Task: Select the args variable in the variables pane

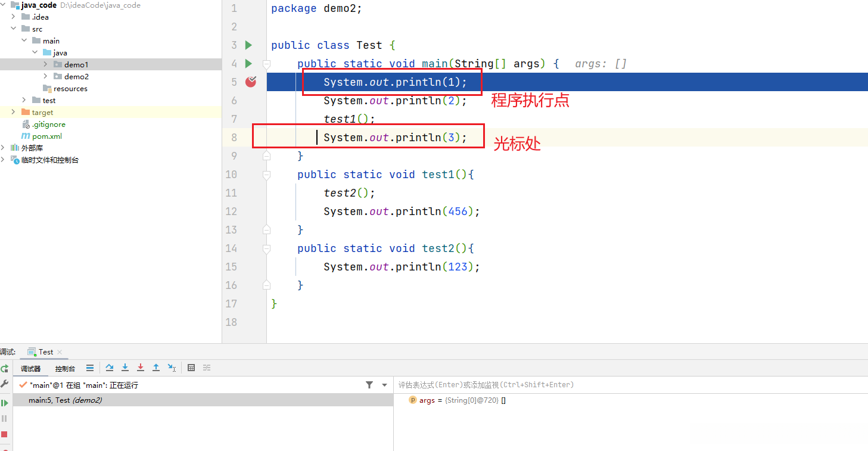Action: click(457, 400)
